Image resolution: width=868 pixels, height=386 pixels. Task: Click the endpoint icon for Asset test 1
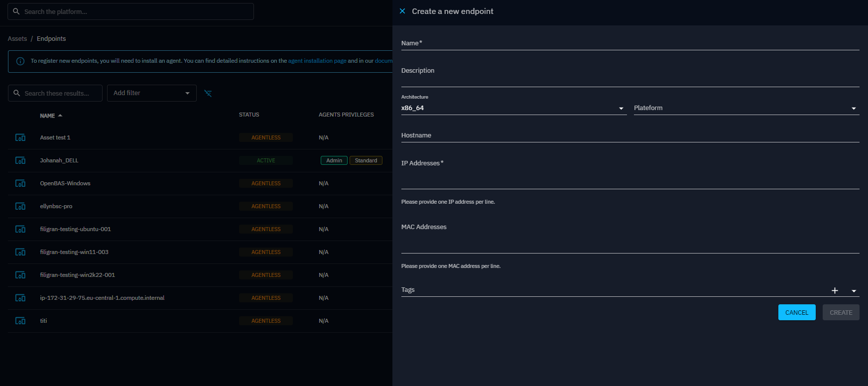point(20,137)
